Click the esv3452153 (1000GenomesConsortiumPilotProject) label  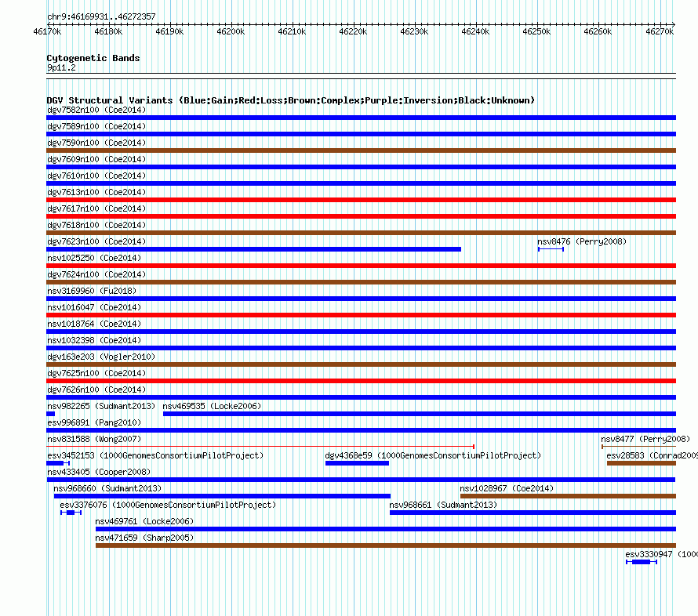155,455
